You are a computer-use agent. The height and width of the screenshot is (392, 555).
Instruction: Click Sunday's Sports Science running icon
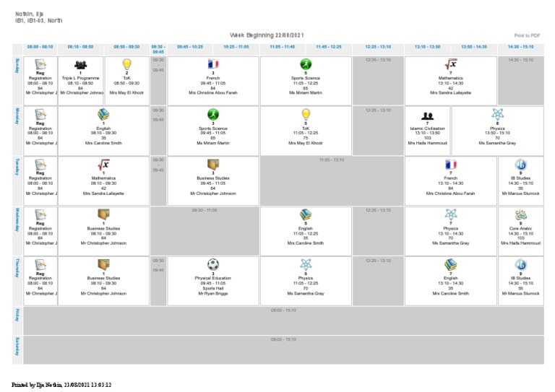[x=306, y=64]
